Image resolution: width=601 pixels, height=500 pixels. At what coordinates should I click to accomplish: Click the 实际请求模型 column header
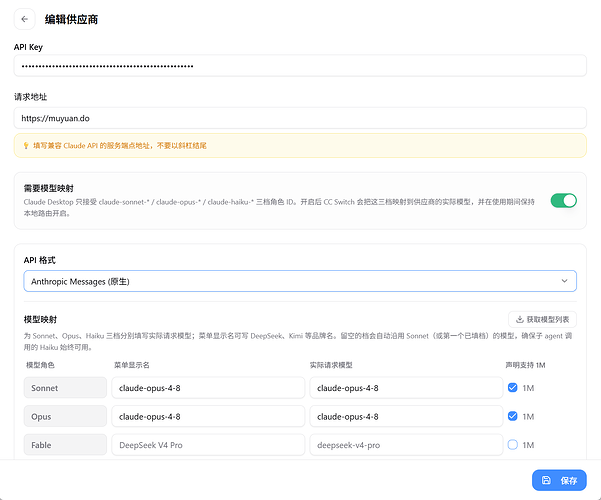(331, 365)
